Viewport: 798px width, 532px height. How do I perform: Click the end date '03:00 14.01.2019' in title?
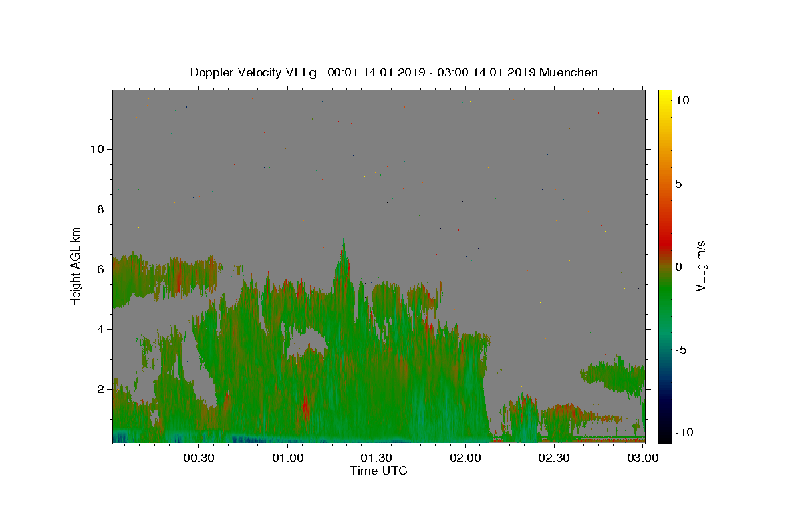click(485, 72)
